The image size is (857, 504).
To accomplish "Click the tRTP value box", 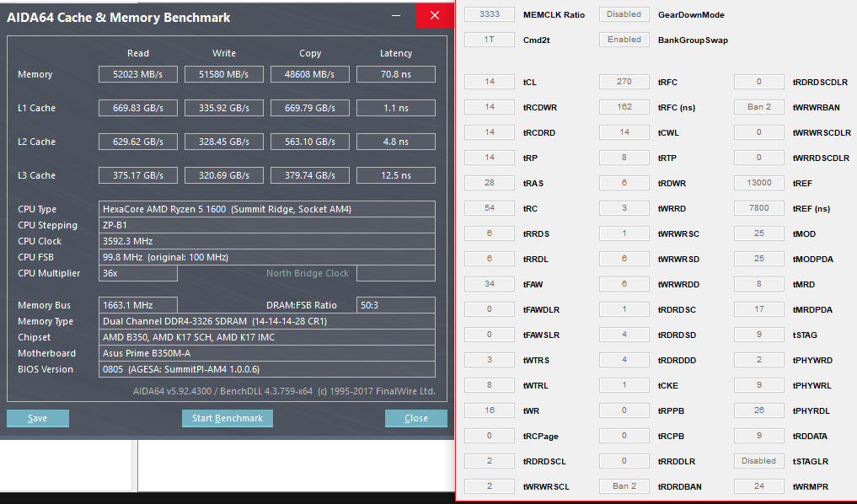I will coord(624,158).
